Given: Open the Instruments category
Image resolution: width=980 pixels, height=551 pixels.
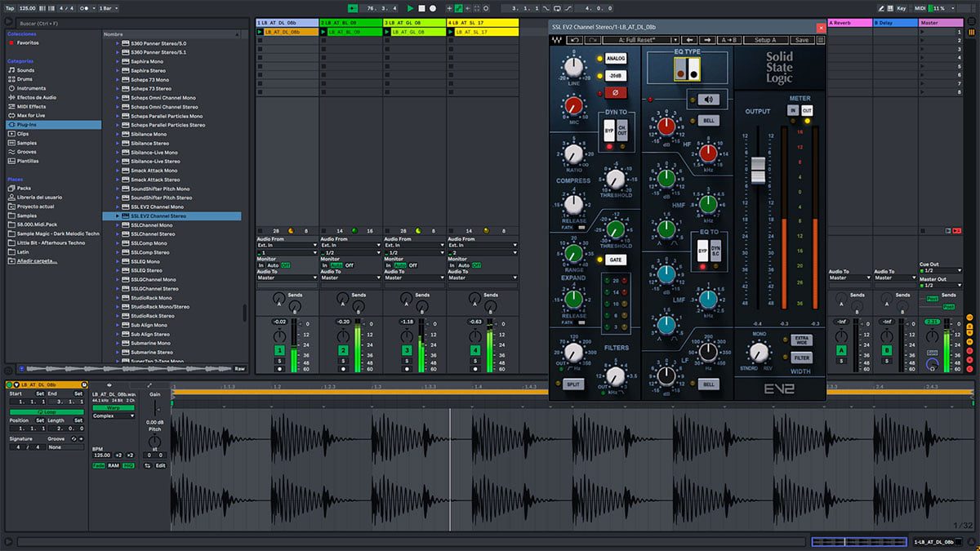Looking at the screenshot, I should click(x=31, y=88).
